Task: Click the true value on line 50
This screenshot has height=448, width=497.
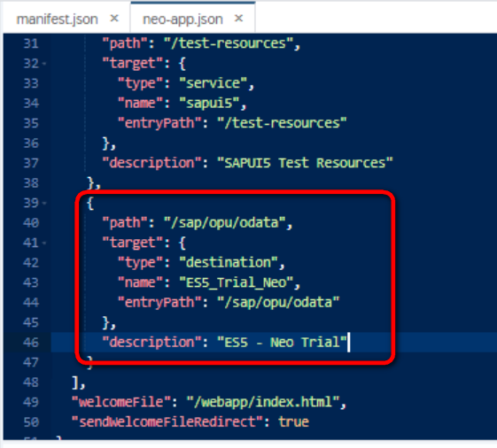Action: [293, 422]
